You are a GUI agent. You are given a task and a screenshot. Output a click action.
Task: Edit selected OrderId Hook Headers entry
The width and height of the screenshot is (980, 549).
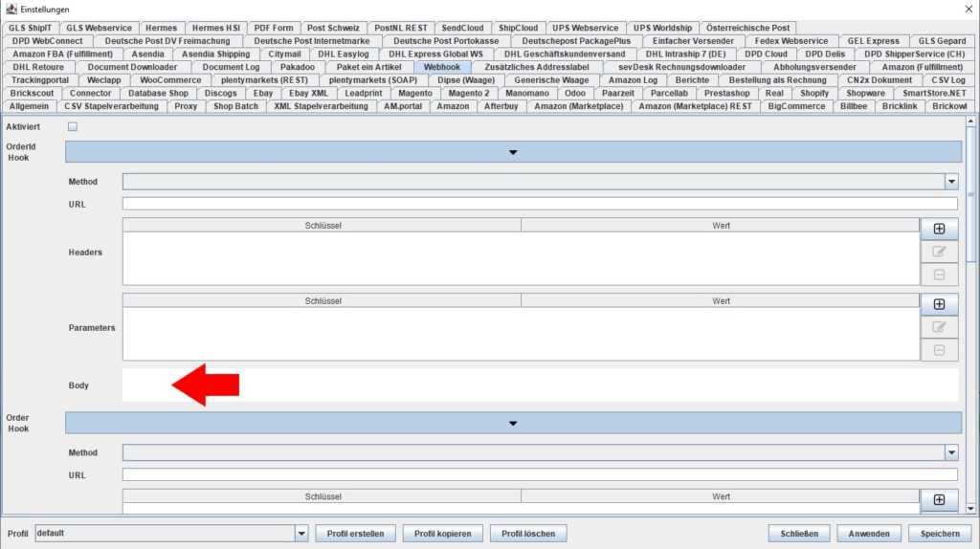coord(939,252)
